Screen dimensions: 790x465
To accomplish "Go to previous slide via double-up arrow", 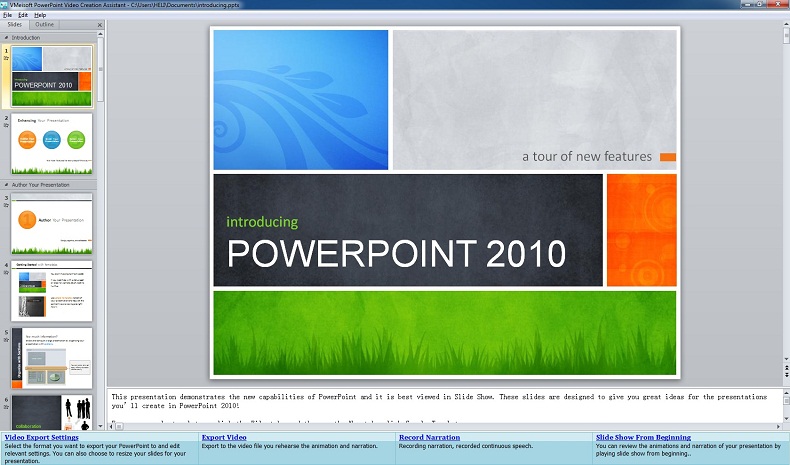I will [x=786, y=368].
